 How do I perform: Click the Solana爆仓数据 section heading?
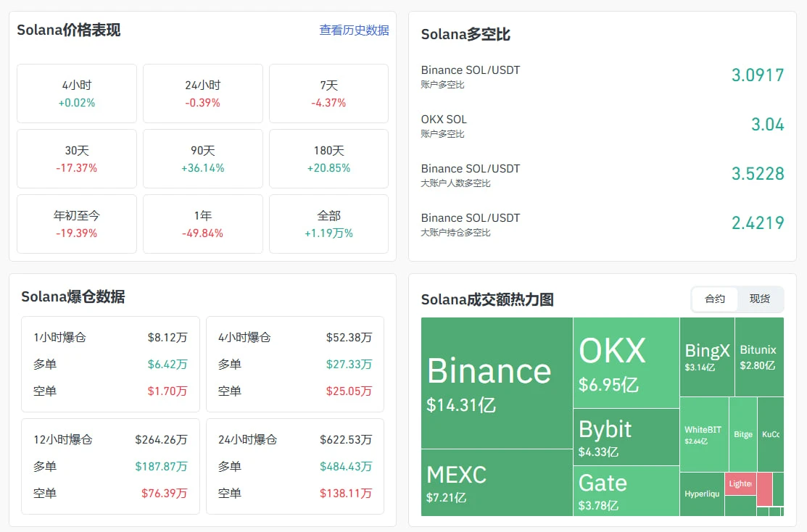coord(73,297)
